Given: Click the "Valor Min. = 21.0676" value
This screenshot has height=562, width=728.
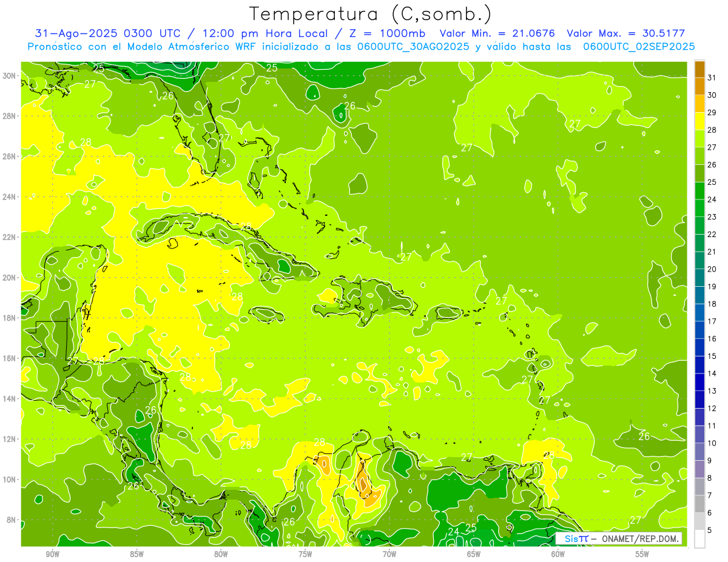Looking at the screenshot, I should click(x=497, y=33).
